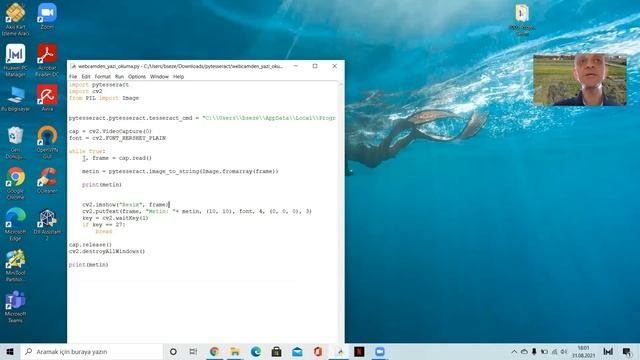Select the Microsoft Teams desktop icon
Viewport: 640px width, 360px height.
coord(15,307)
